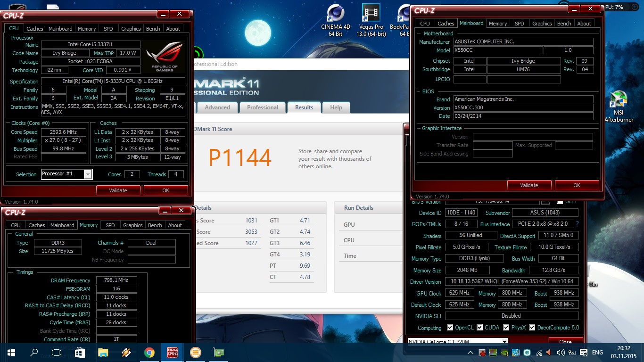Open the MSI Afterburner desktop icon
The height and width of the screenshot is (362, 644).
618,106
